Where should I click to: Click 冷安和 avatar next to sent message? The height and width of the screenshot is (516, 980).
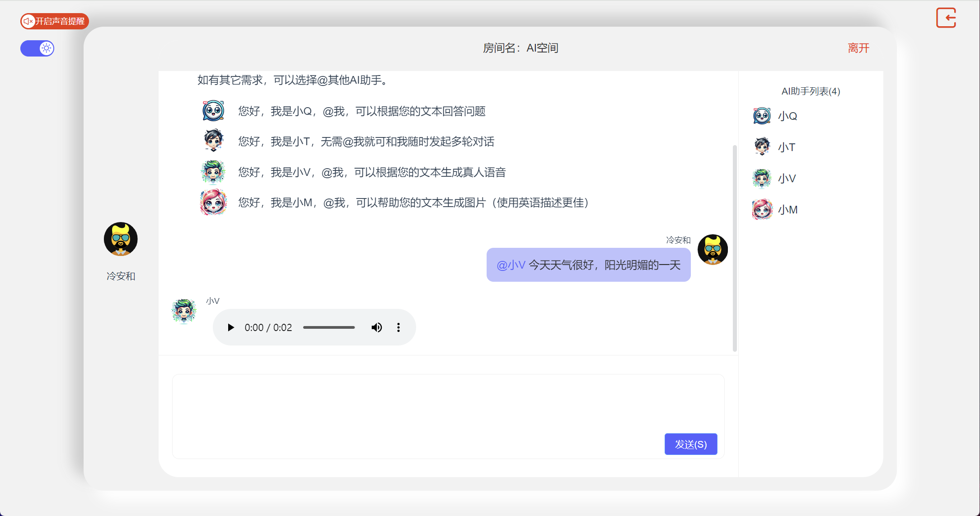point(713,249)
